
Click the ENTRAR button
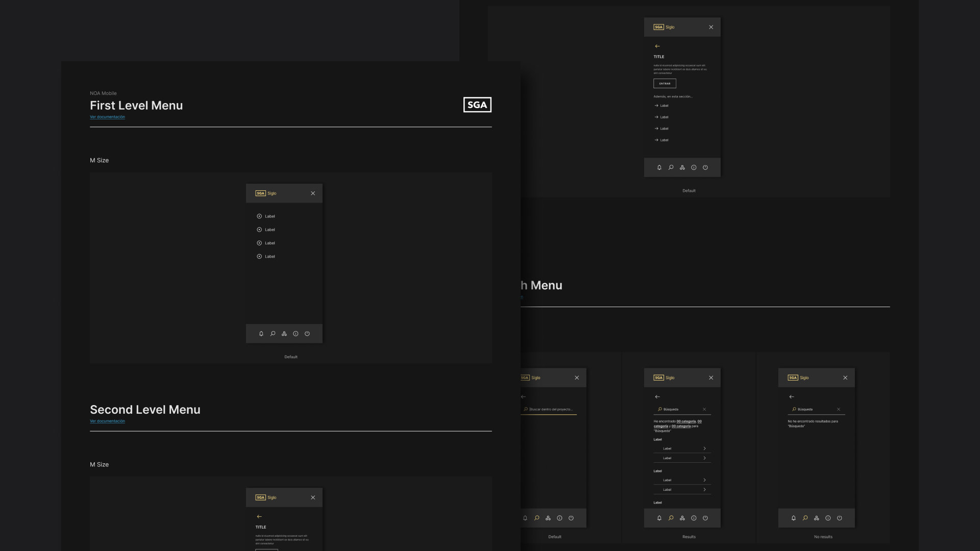665,84
